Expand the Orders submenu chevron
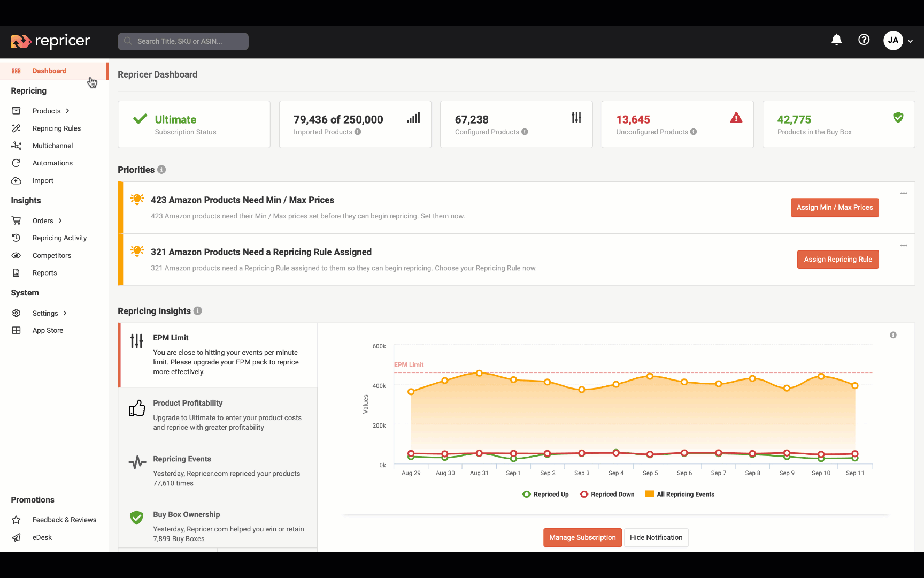 (x=60, y=220)
